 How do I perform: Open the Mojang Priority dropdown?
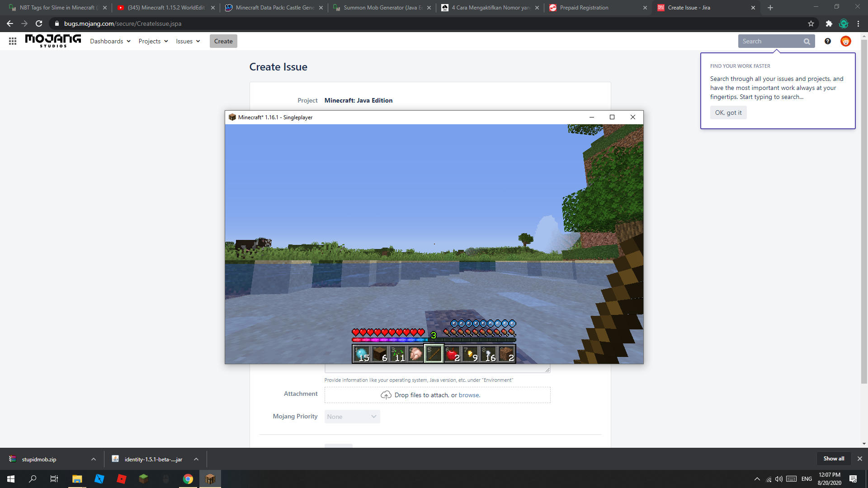pos(352,417)
